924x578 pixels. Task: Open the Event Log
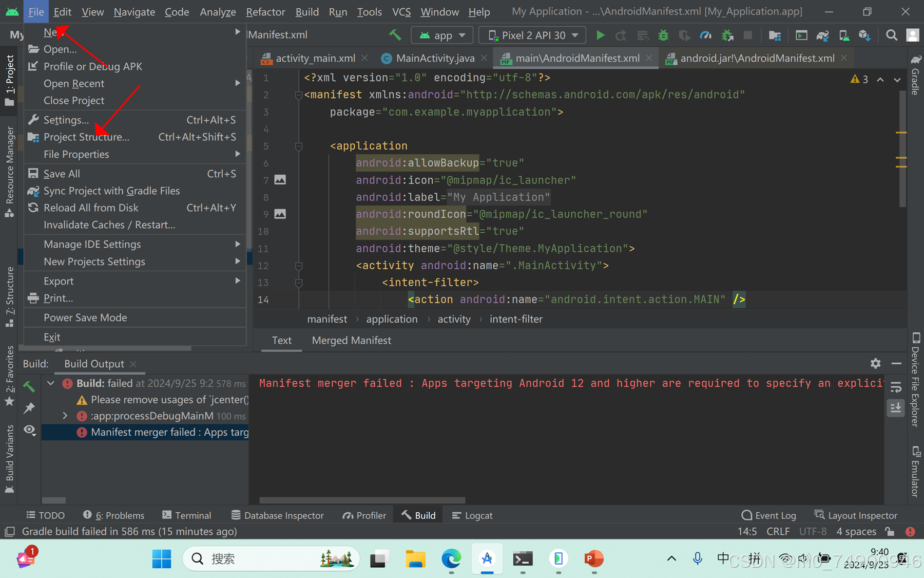[768, 515]
